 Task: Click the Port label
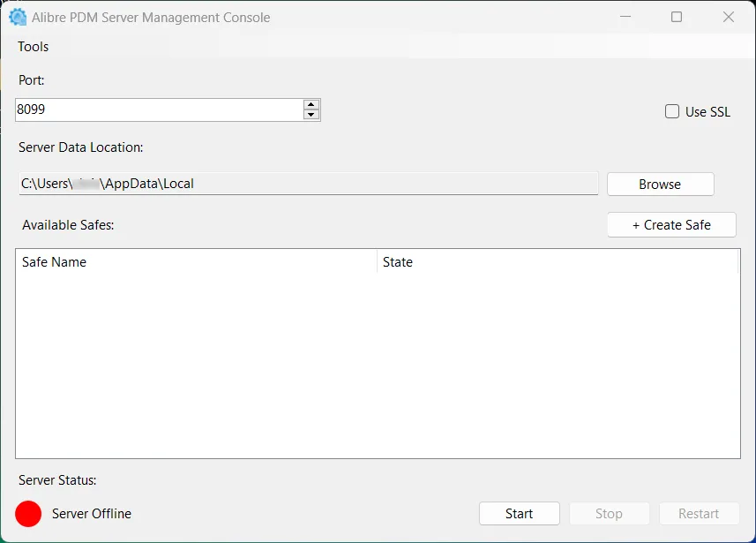32,80
